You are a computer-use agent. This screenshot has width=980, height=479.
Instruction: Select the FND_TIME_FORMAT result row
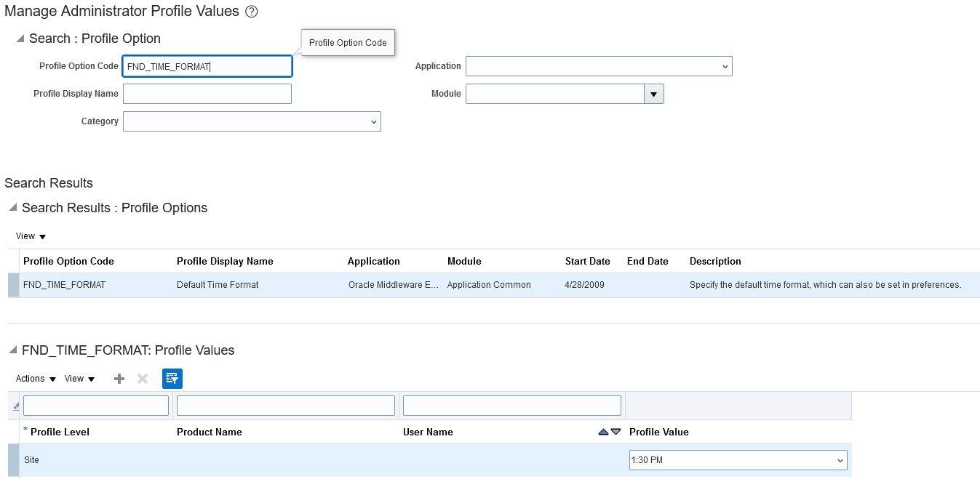tap(494, 285)
